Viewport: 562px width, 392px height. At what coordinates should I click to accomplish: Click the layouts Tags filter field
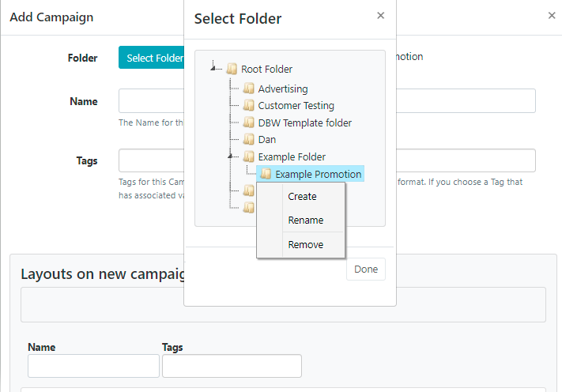click(x=232, y=366)
